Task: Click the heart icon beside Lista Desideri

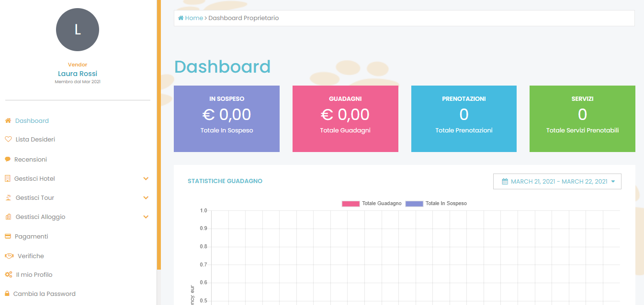Action: 8,140
